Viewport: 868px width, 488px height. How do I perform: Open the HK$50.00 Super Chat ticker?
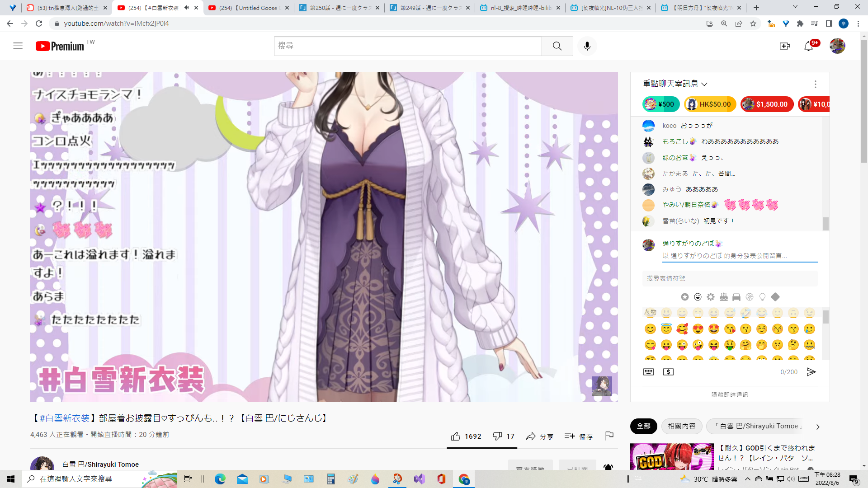pyautogui.click(x=710, y=104)
